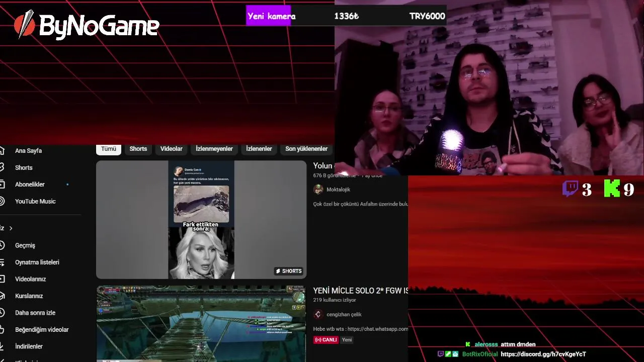644x362 pixels.
Task: Select the Videolar filter chip
Action: click(x=172, y=149)
